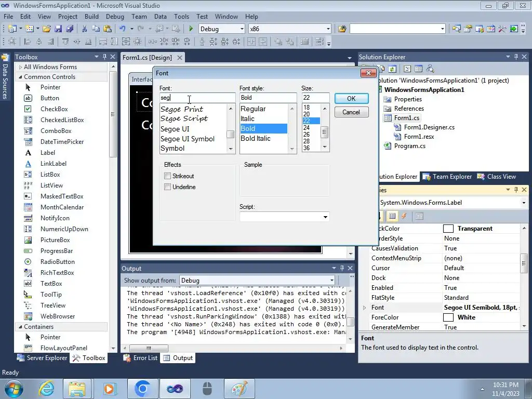The height and width of the screenshot is (399, 532).
Task: Click the Paste clipboard icon
Action: click(x=108, y=29)
